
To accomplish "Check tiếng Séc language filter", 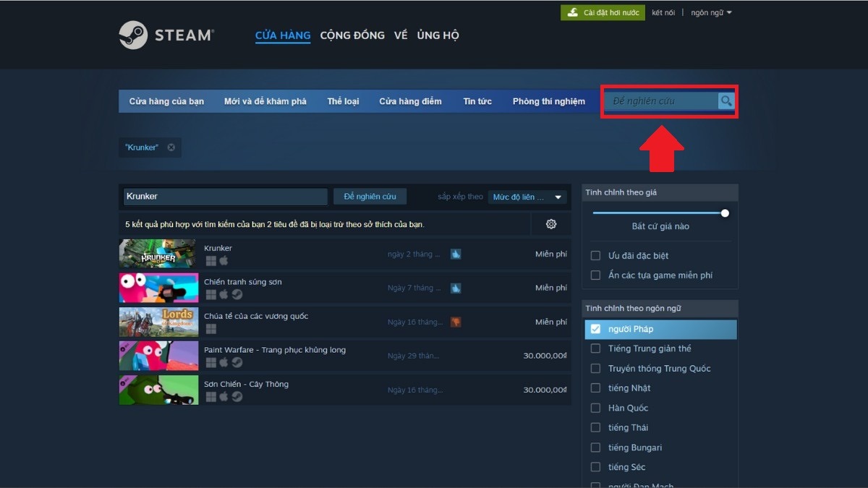I will [x=595, y=467].
